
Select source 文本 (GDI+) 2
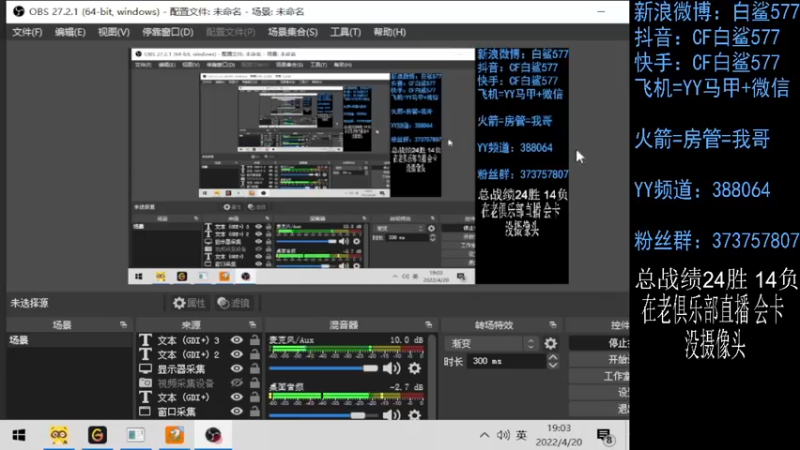coord(188,355)
